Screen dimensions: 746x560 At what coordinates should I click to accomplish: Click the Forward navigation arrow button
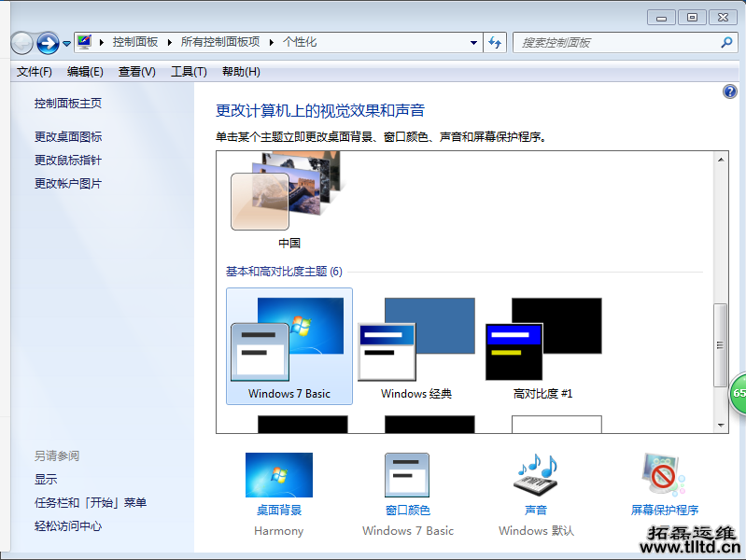[x=48, y=43]
